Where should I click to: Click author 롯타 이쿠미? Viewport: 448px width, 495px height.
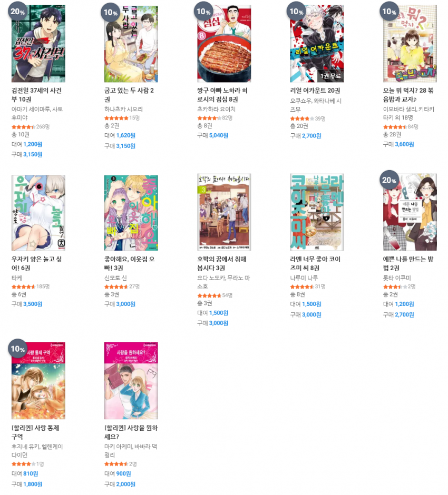pyautogui.click(x=397, y=278)
